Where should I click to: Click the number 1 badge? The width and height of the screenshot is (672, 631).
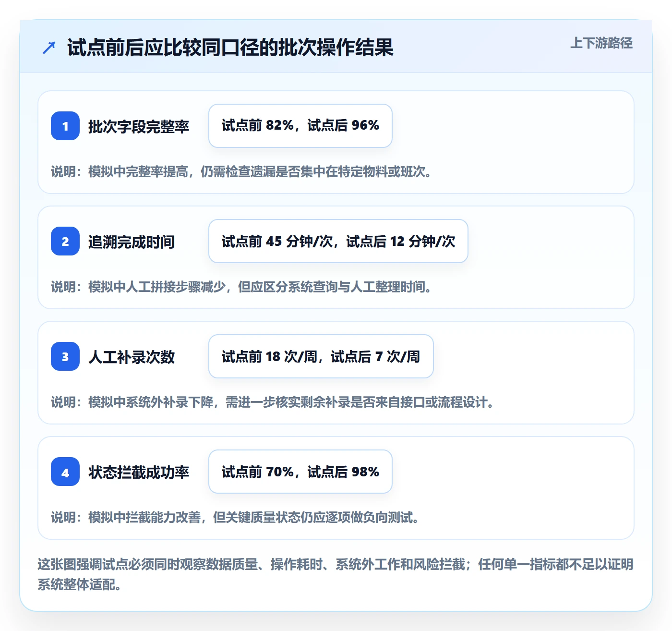click(x=65, y=126)
